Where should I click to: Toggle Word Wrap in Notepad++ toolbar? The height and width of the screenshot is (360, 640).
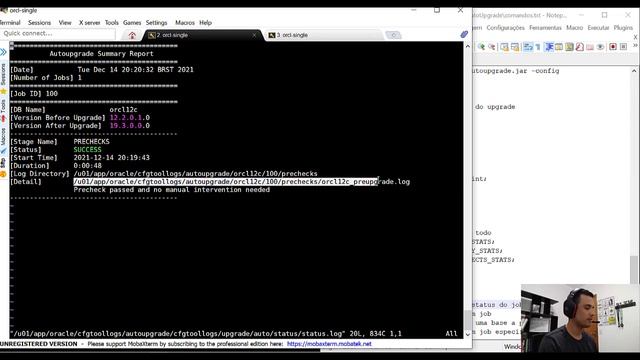coord(528,47)
